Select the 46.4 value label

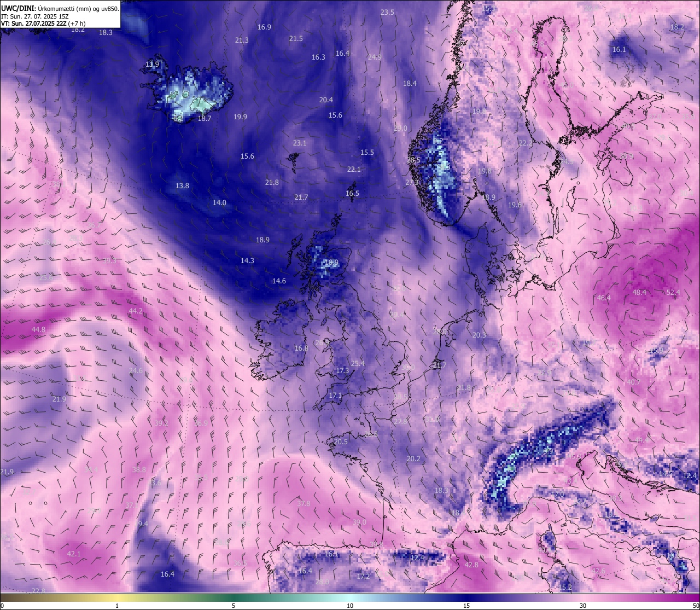click(604, 298)
